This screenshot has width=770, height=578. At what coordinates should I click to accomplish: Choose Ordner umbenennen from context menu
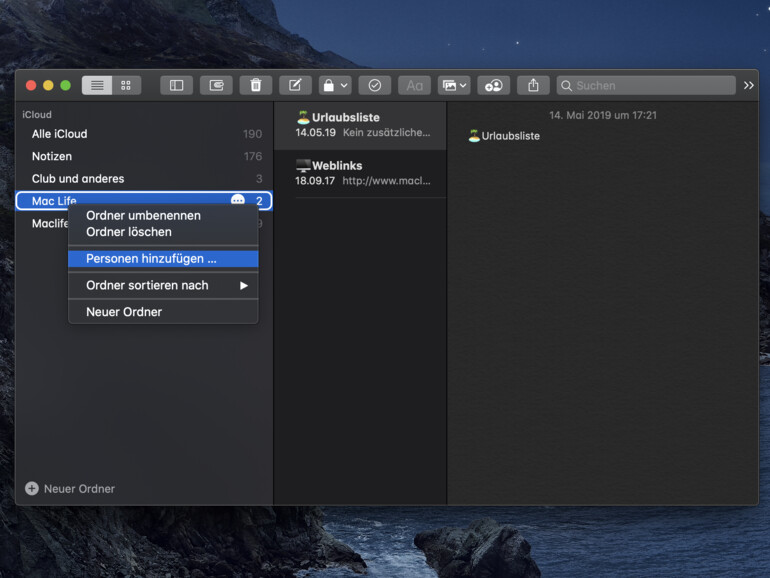click(163, 216)
